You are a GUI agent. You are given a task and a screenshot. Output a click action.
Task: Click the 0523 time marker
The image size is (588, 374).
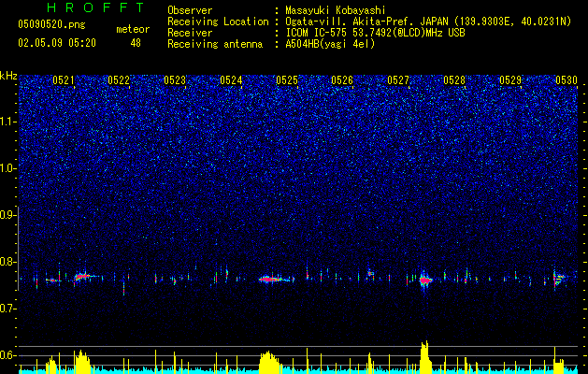[175, 80]
